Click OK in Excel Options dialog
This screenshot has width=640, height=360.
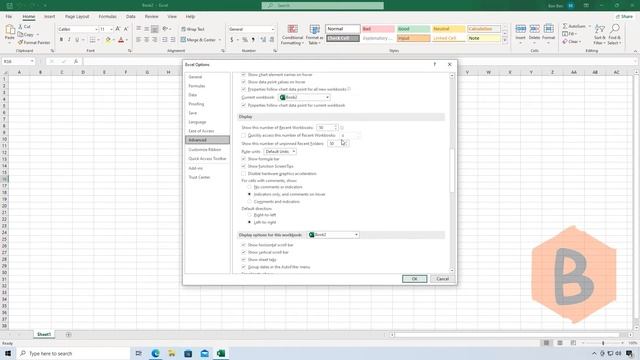pyautogui.click(x=414, y=279)
